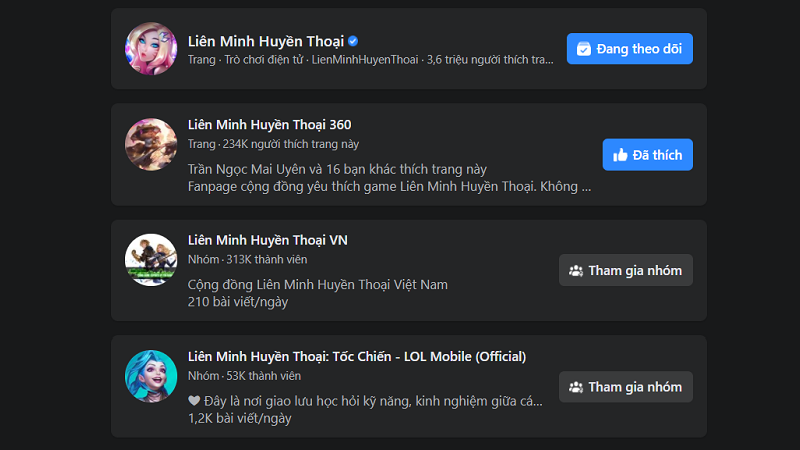Click the thumbs-up icon in Đã thích
Viewport: 800px width, 450px height.
pyautogui.click(x=620, y=155)
